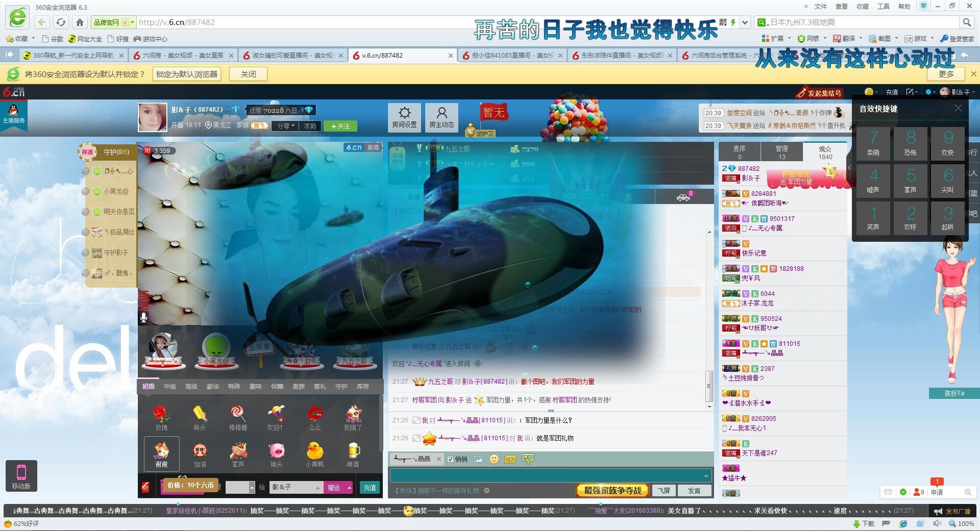
Task: Open the 工具 browser menu
Action: 883,6
